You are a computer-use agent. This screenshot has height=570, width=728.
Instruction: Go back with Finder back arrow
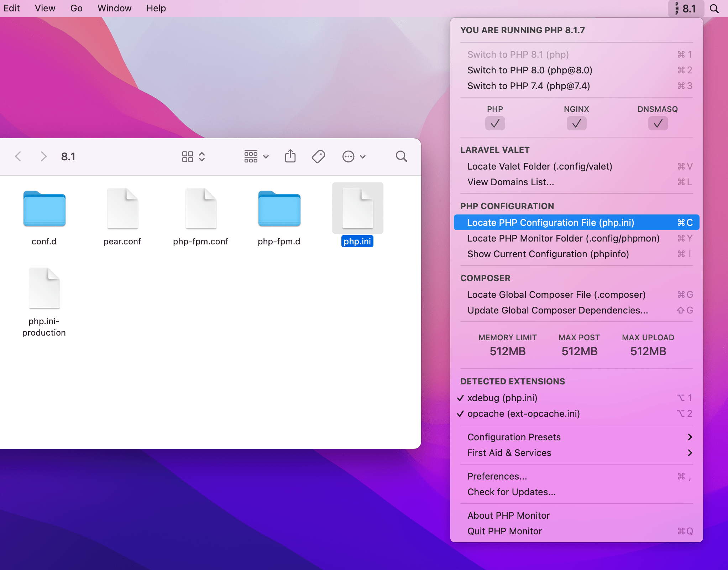click(18, 156)
